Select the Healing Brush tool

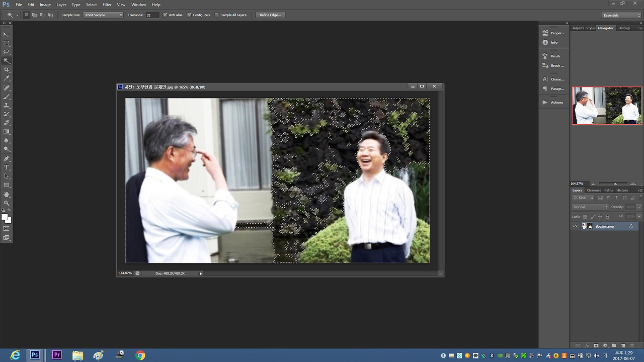click(x=7, y=88)
